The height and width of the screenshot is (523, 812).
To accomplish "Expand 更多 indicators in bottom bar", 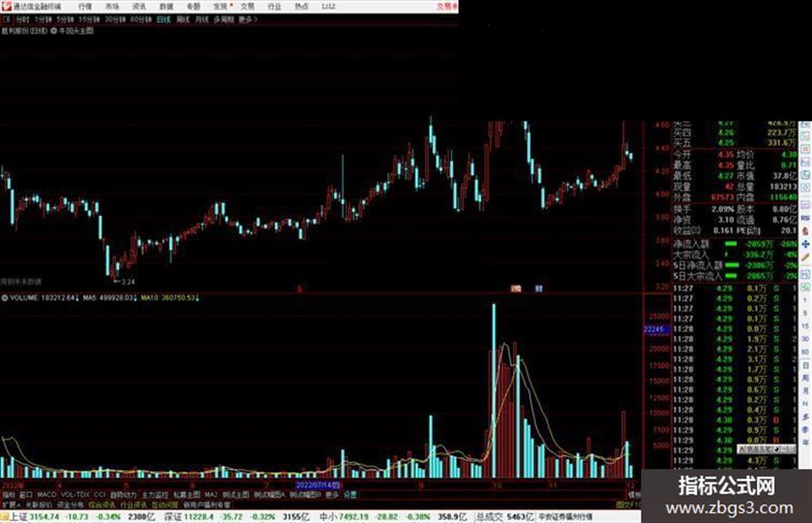I will (332, 495).
